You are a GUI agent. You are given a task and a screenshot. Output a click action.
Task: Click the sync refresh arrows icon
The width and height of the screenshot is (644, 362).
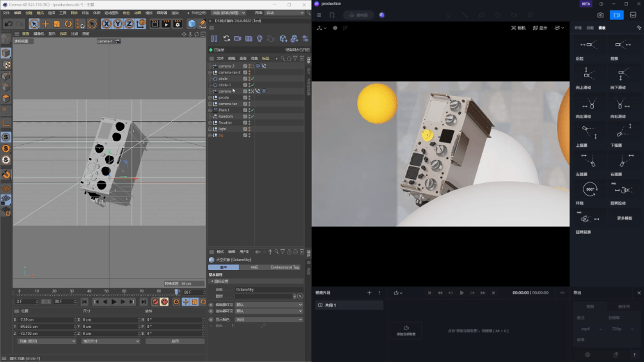(226, 39)
